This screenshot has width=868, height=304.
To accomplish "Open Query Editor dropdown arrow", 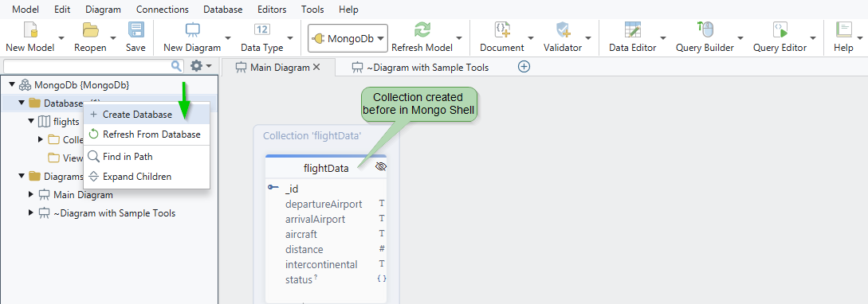I will click(813, 37).
